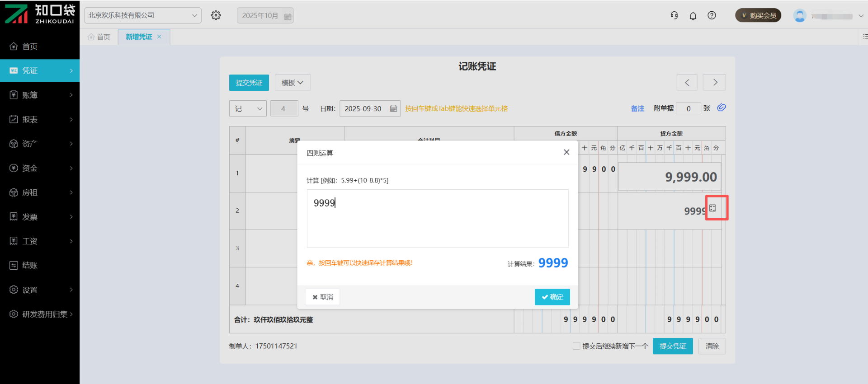Viewport: 868px width, 384px height.
Task: Check the 提交后继续新增下一个 checkbox
Action: [576, 346]
